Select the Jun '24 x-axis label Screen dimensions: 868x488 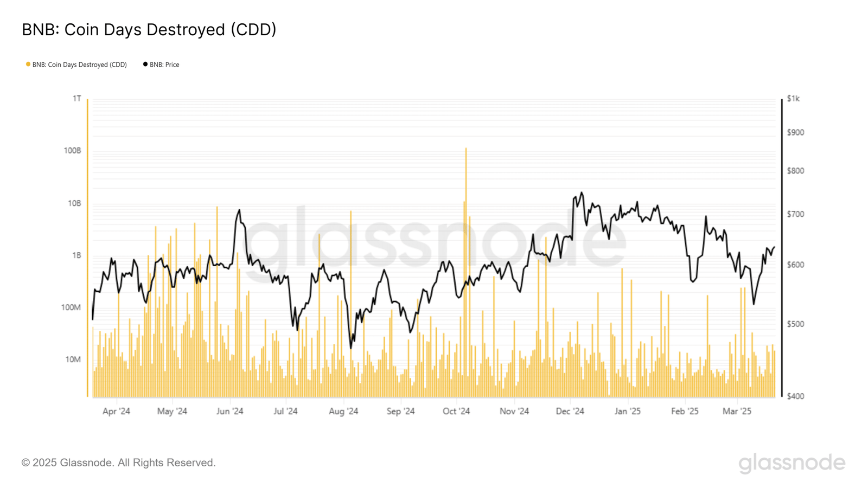pos(229,411)
